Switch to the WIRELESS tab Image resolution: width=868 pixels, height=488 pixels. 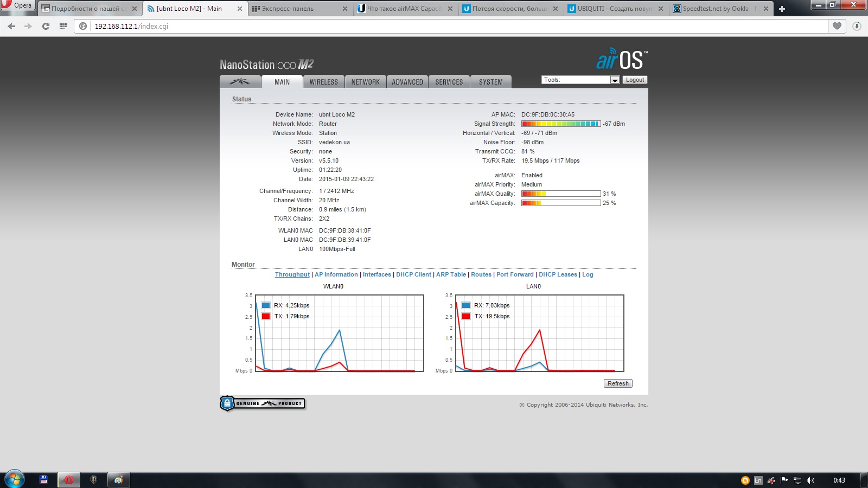(323, 82)
